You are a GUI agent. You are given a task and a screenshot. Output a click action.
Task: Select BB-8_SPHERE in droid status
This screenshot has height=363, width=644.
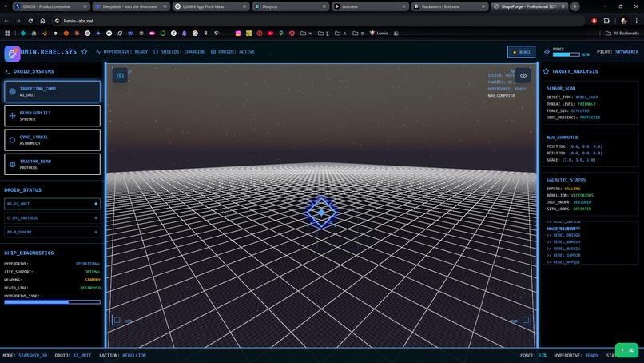52,232
